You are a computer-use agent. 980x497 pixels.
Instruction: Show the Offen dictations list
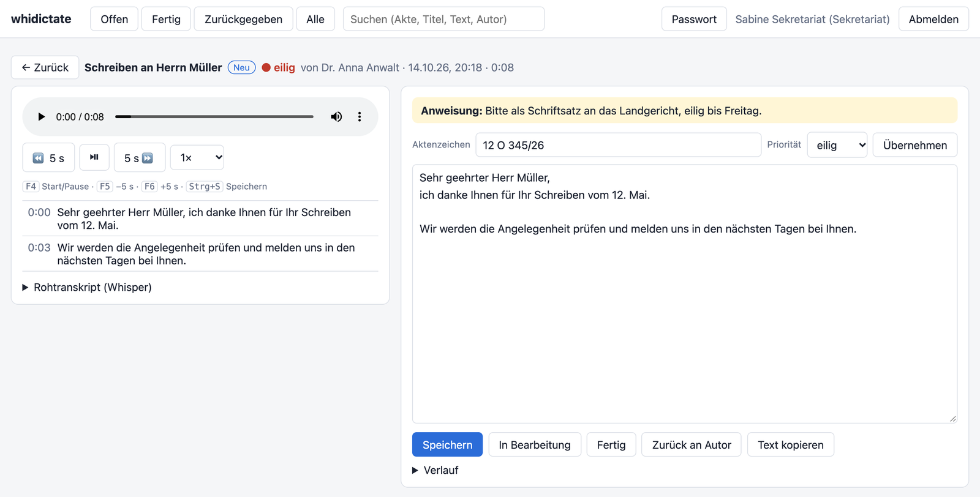[114, 19]
